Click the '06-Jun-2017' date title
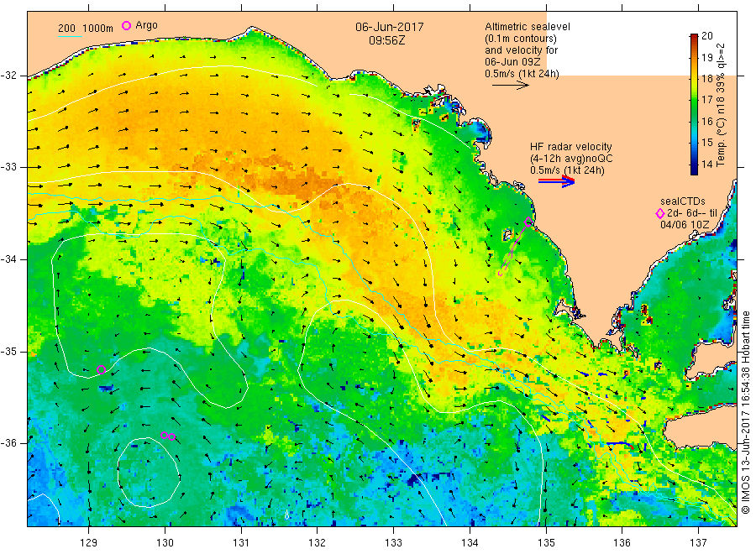 [x=390, y=27]
